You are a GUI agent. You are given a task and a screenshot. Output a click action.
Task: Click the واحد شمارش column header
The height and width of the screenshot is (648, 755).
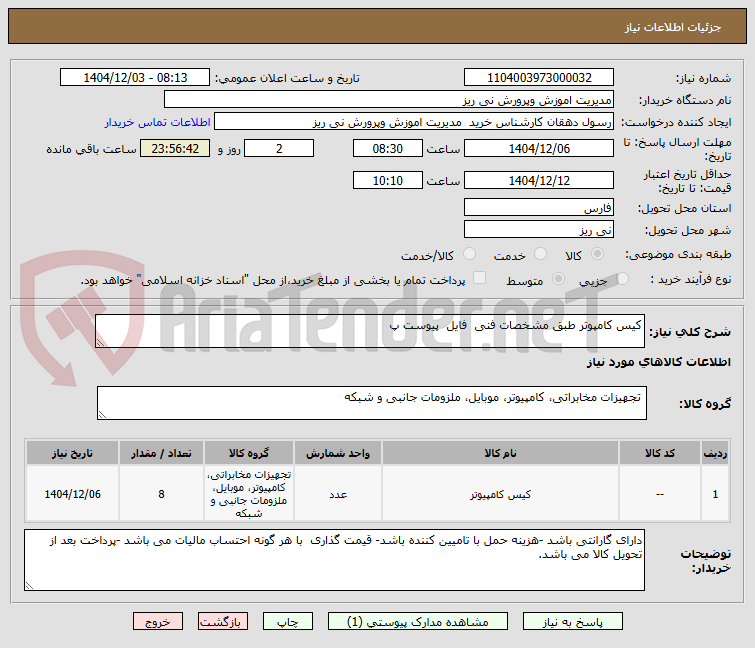point(338,453)
